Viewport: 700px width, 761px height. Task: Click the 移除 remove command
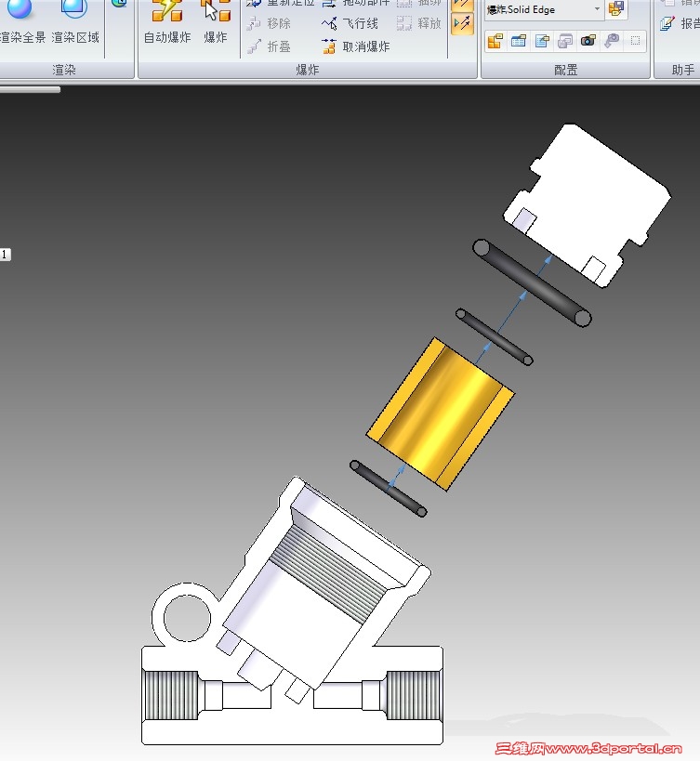(x=269, y=23)
